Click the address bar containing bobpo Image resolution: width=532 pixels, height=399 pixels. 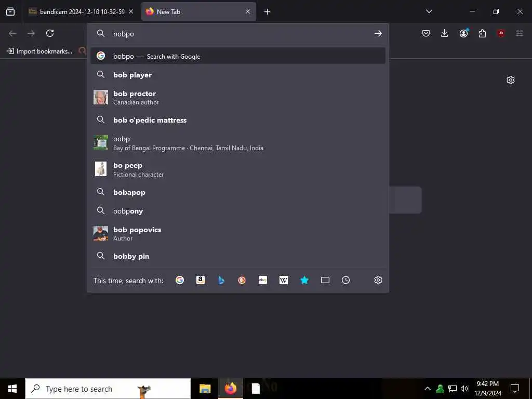point(237,34)
